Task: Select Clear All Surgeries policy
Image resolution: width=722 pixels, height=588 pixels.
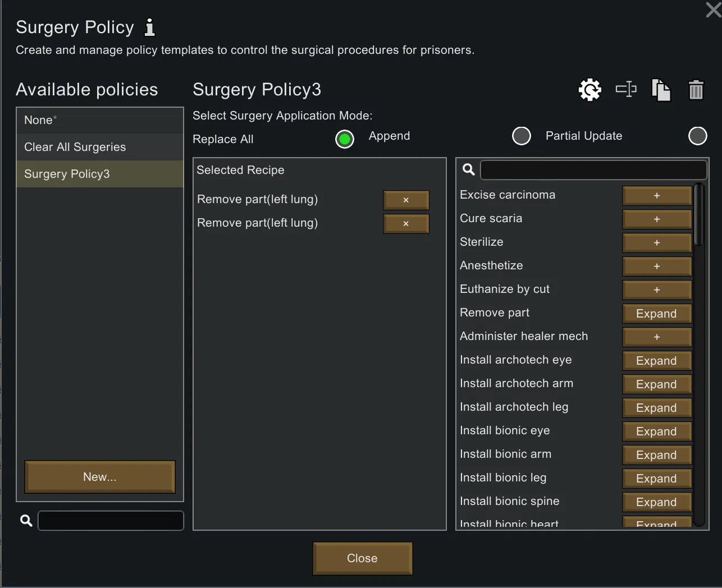Action: click(100, 147)
